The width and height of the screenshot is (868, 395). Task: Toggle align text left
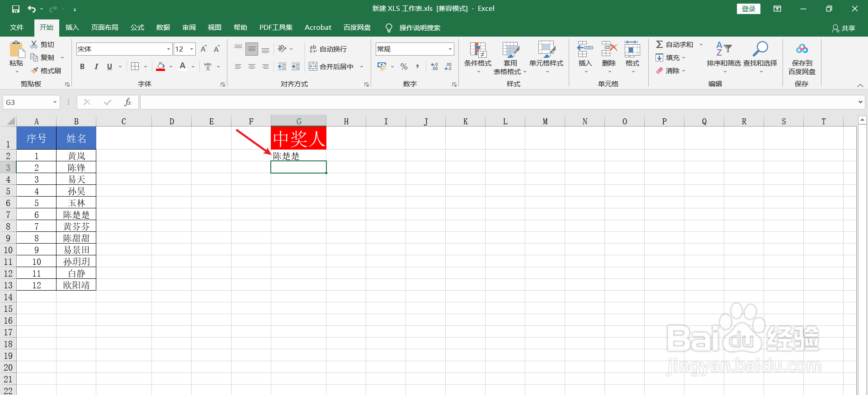[238, 66]
